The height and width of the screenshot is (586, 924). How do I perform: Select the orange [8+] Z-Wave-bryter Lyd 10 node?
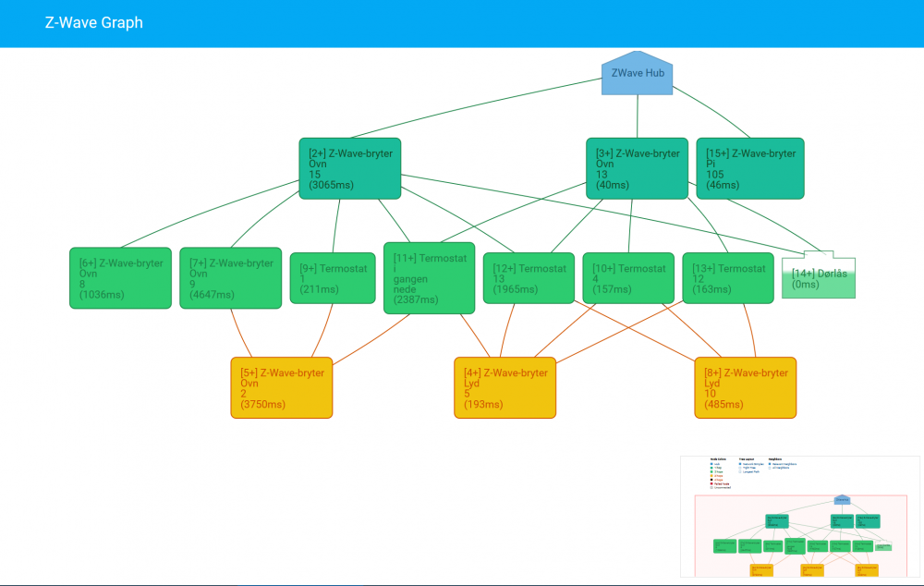pyautogui.click(x=745, y=388)
